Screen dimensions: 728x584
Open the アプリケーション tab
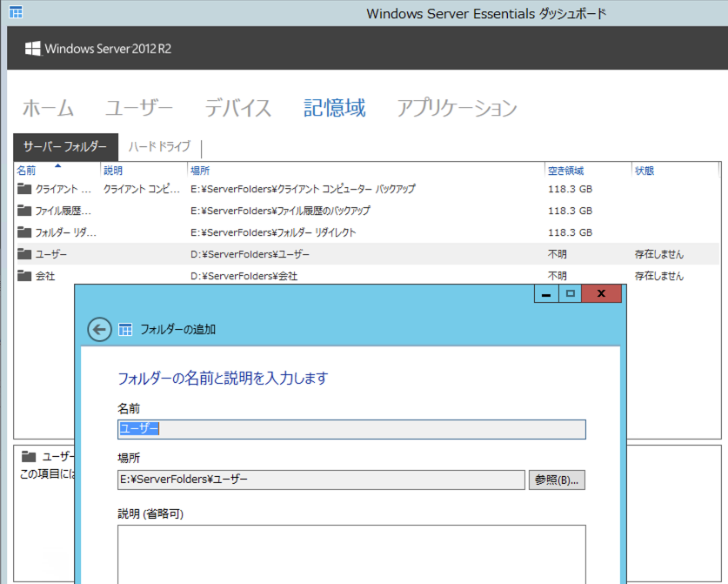click(457, 108)
